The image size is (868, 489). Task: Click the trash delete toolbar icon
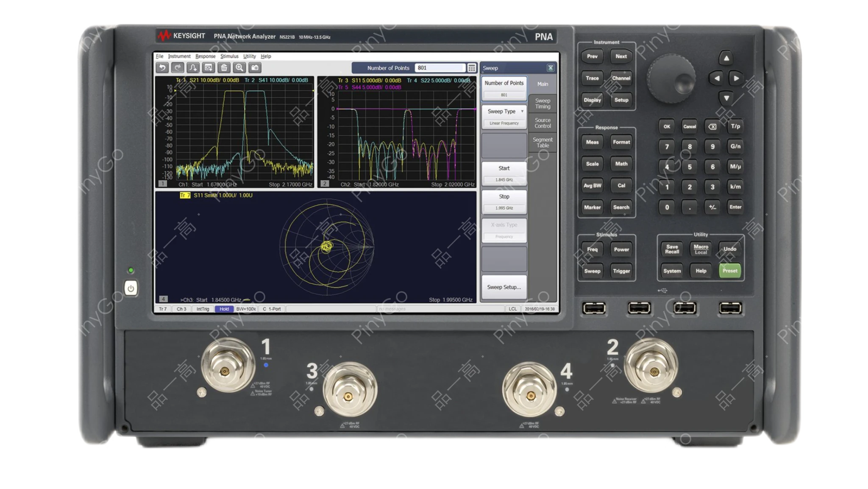[x=224, y=68]
